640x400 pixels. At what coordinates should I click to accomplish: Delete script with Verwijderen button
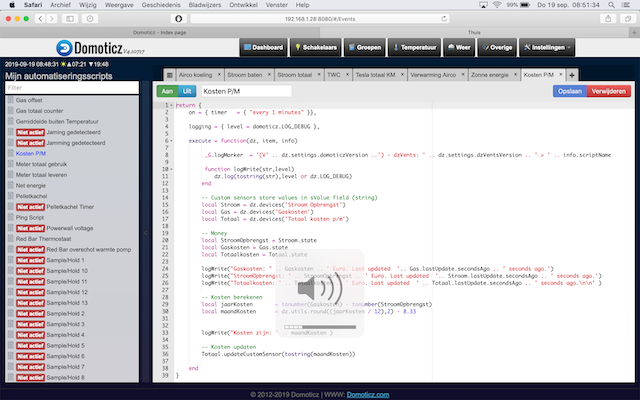pos(609,91)
